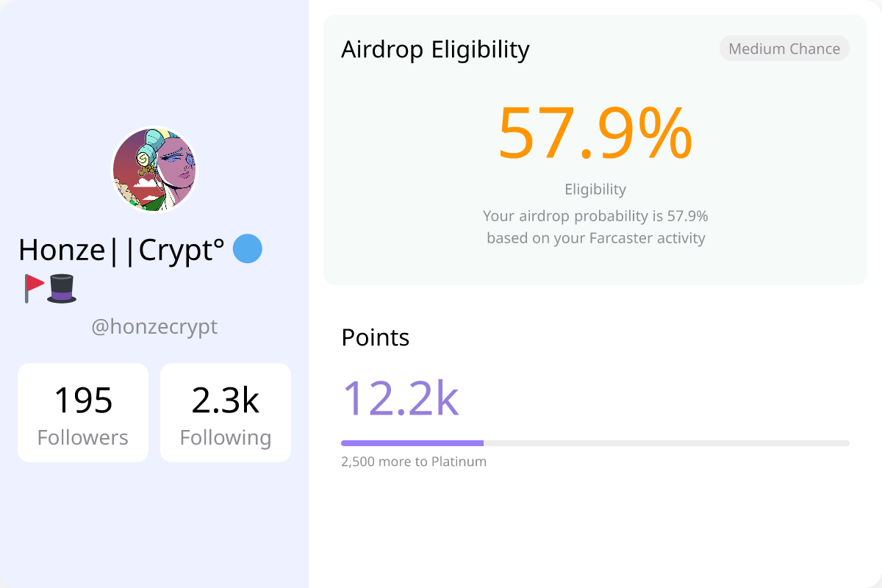Viewport: 882px width, 588px height.
Task: Click the Eligibility label under the percentage
Action: click(595, 190)
